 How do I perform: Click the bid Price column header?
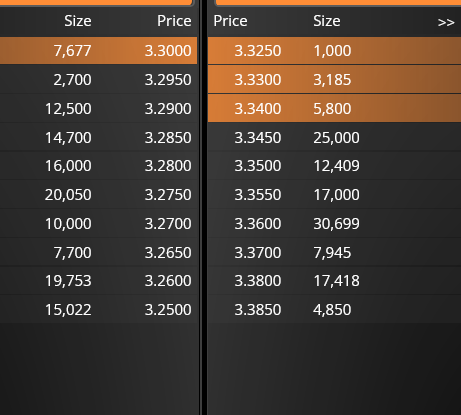tap(174, 21)
